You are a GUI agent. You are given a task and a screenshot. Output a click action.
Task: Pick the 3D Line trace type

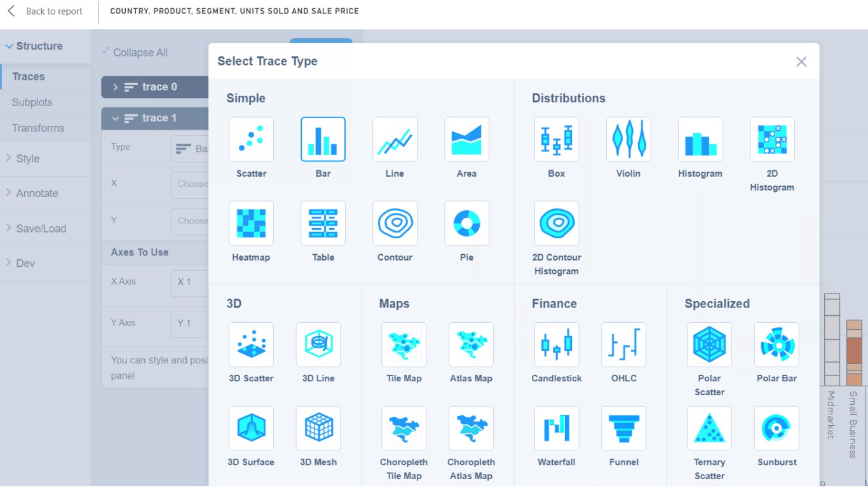coord(318,344)
